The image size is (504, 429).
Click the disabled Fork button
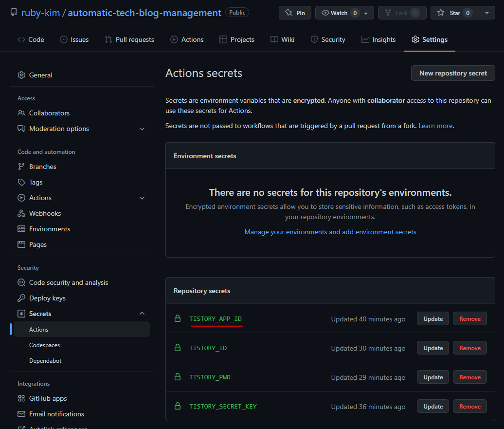pos(402,13)
